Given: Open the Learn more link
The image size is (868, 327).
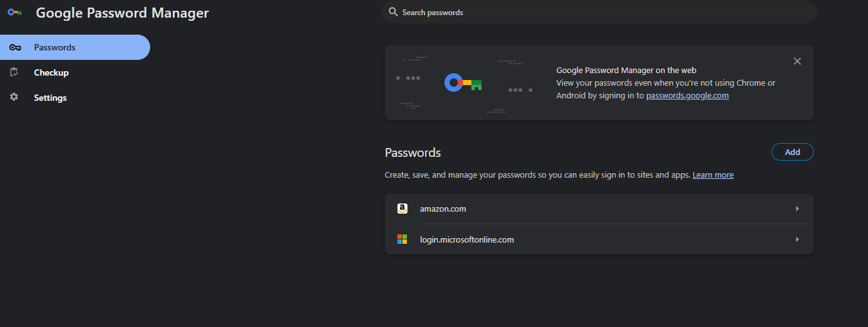Looking at the screenshot, I should (713, 175).
